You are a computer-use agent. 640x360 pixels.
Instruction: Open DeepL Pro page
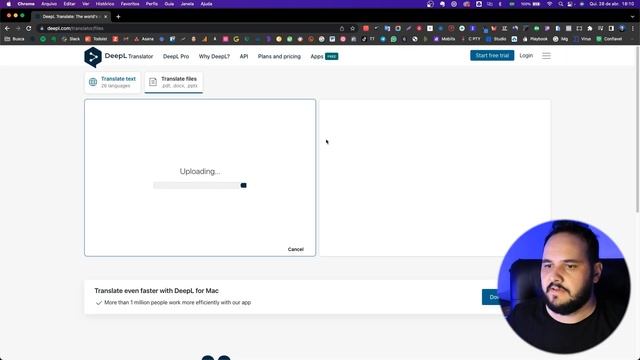coord(176,56)
